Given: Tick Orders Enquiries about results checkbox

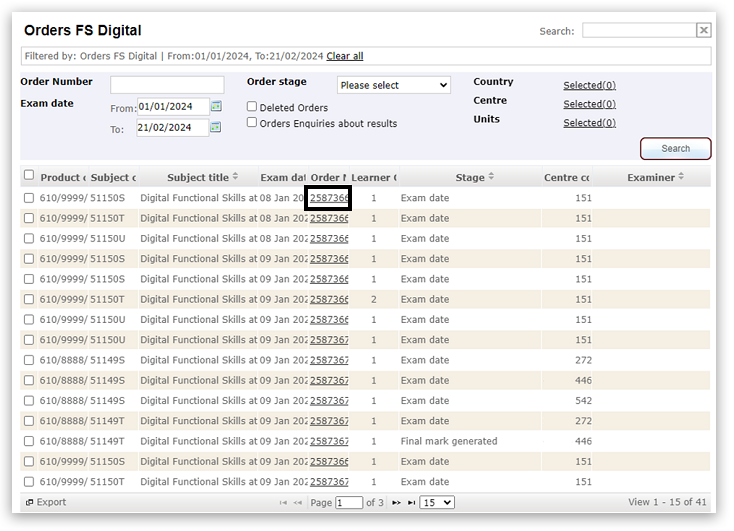Looking at the screenshot, I should (x=252, y=123).
